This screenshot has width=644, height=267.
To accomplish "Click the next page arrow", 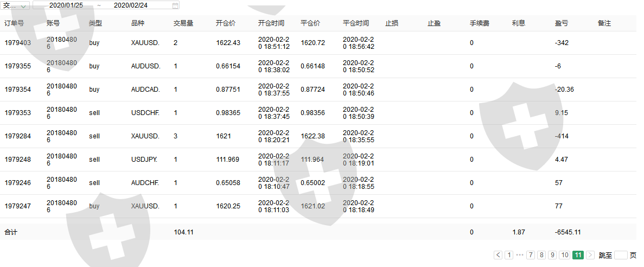I will tap(590, 255).
